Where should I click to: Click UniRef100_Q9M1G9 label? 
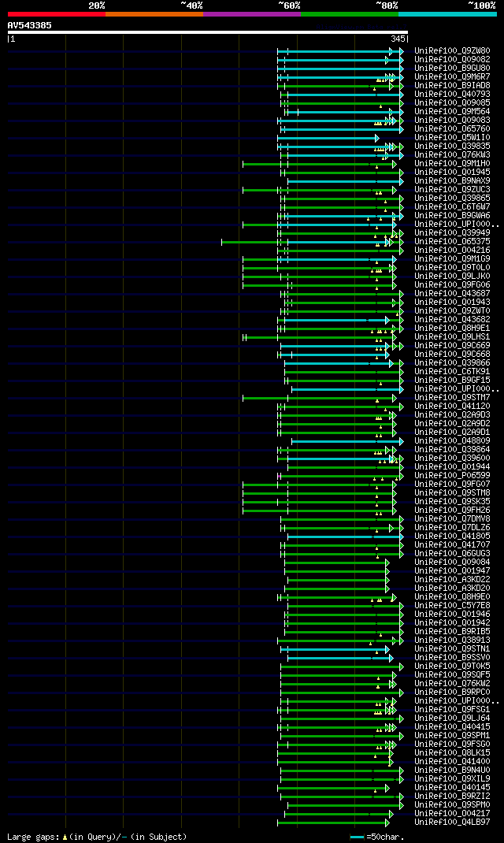click(x=452, y=259)
